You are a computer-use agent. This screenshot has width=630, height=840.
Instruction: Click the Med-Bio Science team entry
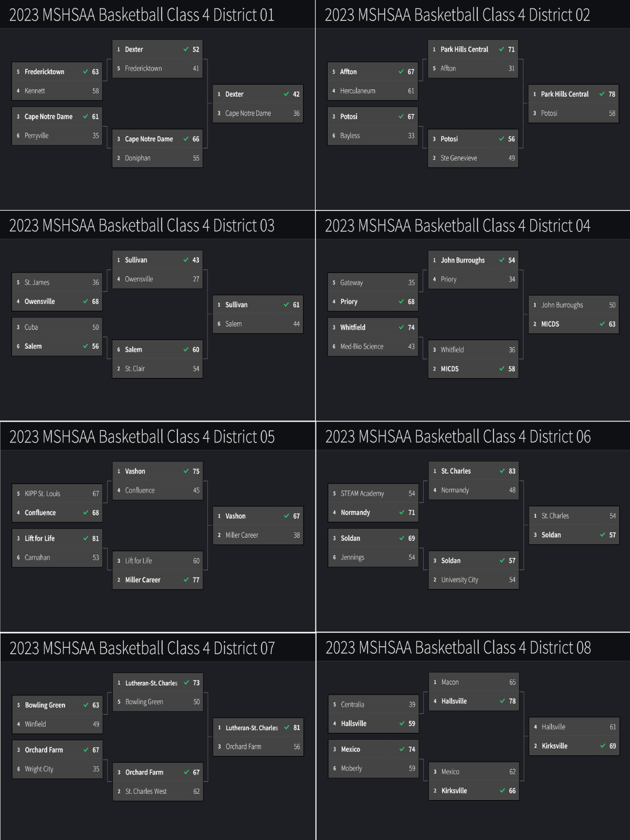point(372,346)
